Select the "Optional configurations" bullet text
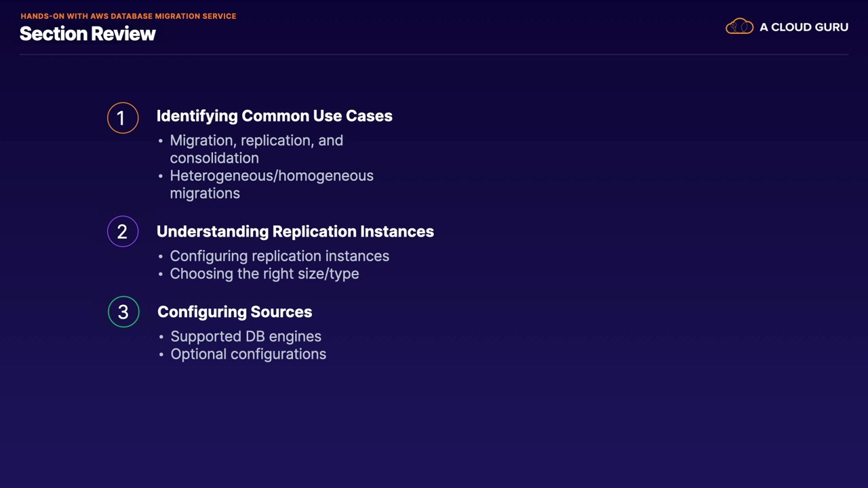This screenshot has width=868, height=488. pos(248,354)
